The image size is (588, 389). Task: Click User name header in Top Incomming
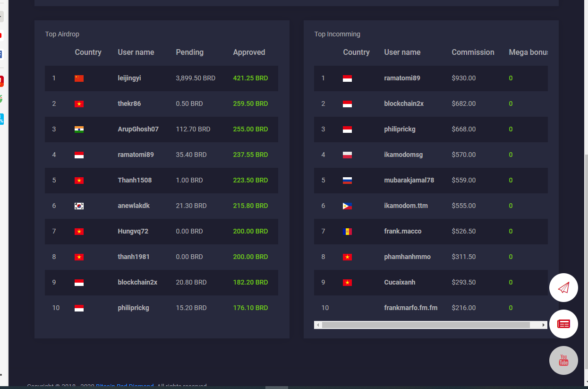pyautogui.click(x=402, y=52)
